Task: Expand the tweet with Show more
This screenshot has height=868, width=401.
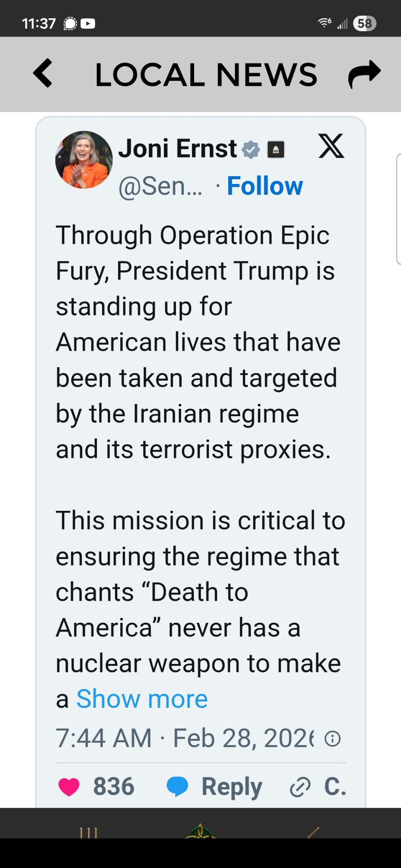Action: 142,699
